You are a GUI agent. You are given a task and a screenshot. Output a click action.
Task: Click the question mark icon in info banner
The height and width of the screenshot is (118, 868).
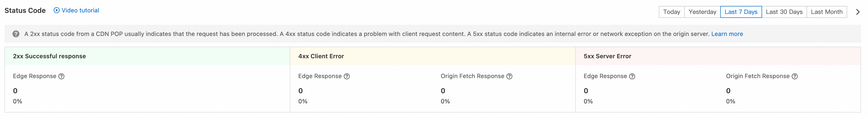16,34
